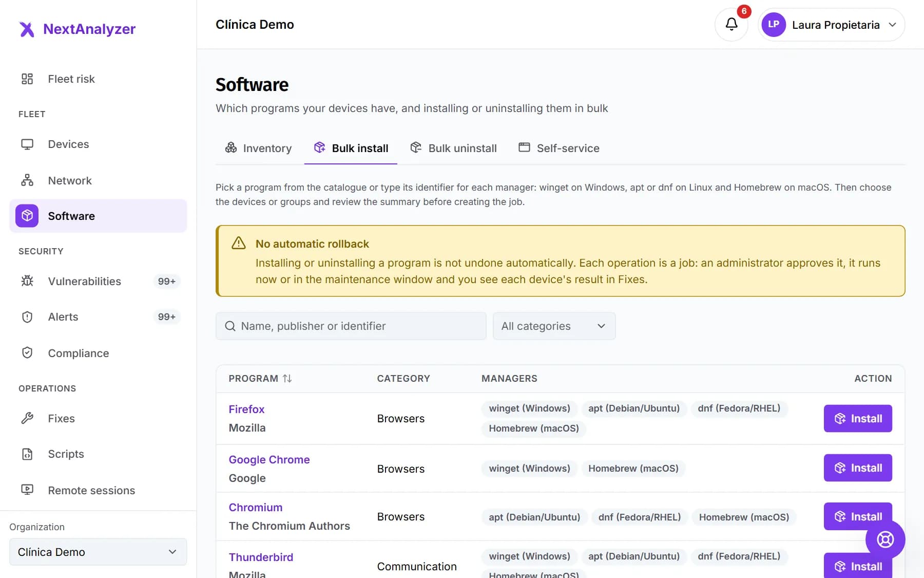
Task: Click the Software package icon in sidebar
Action: point(27,216)
